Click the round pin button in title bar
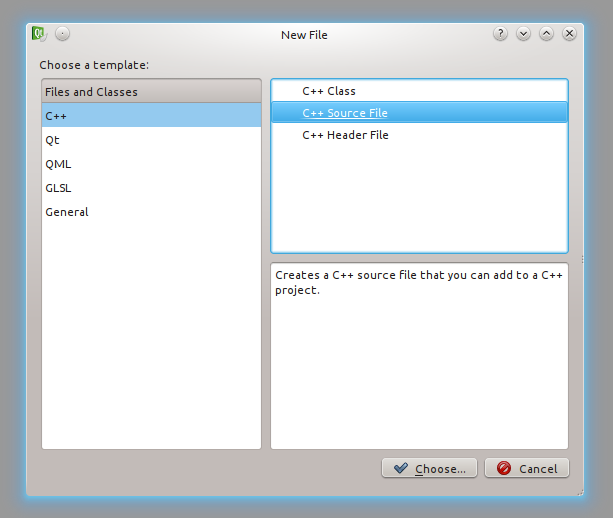 point(63,34)
